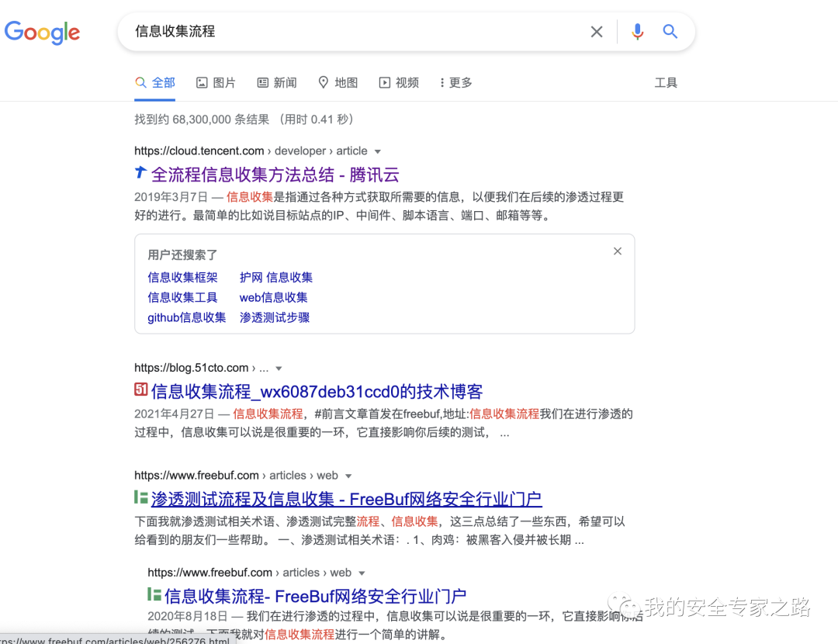Click the Google logo

click(42, 32)
